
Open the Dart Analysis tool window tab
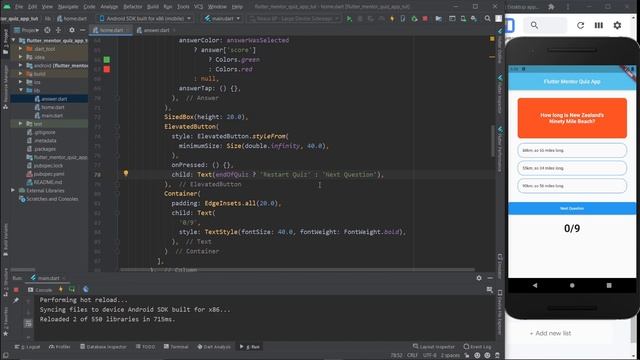pyautogui.click(x=214, y=347)
